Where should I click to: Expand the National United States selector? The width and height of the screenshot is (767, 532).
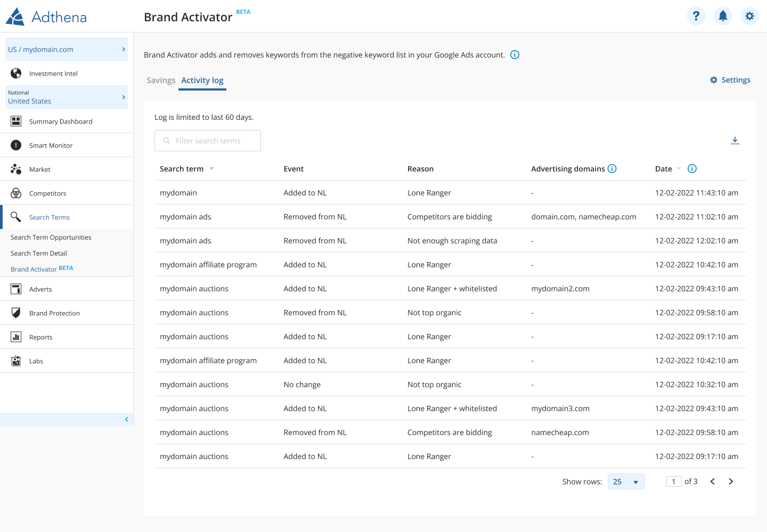coord(67,97)
